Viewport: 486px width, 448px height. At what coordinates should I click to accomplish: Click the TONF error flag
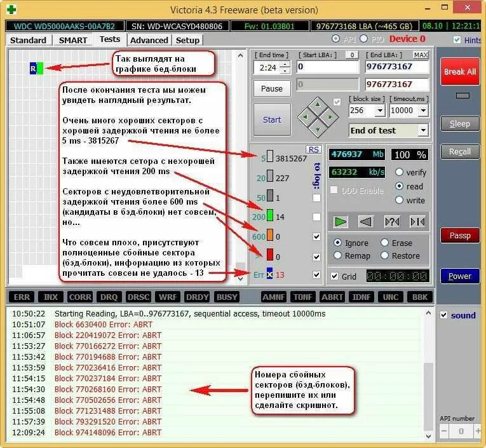point(303,297)
